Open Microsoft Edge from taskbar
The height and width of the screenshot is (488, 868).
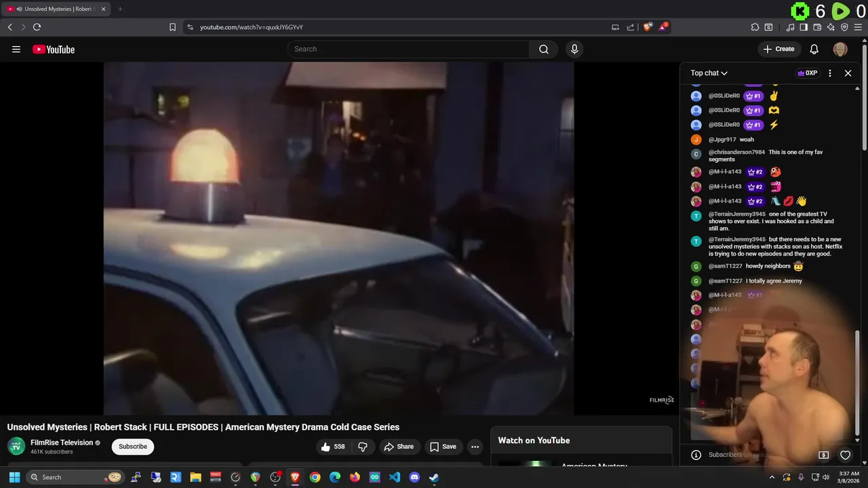click(x=335, y=477)
